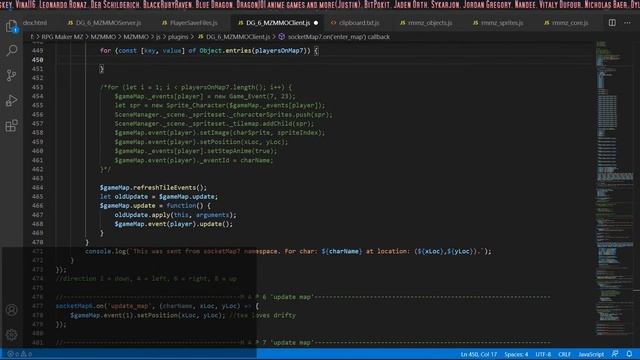Change indentation via Spaces: 4
Image resolution: width=640 pixels, height=360 pixels.
[516, 354]
